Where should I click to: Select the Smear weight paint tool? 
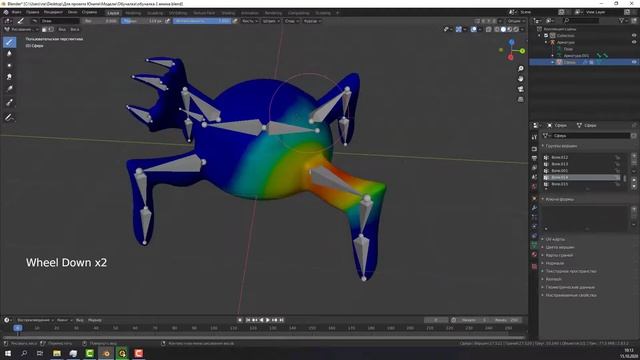click(9, 77)
